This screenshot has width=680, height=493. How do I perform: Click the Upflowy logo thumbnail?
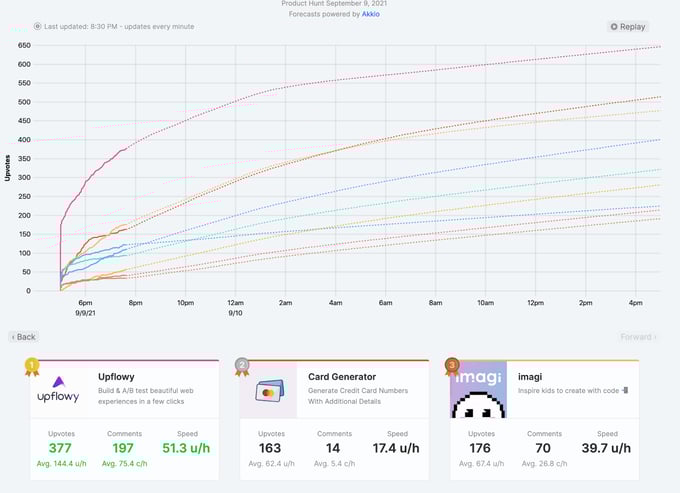point(59,389)
